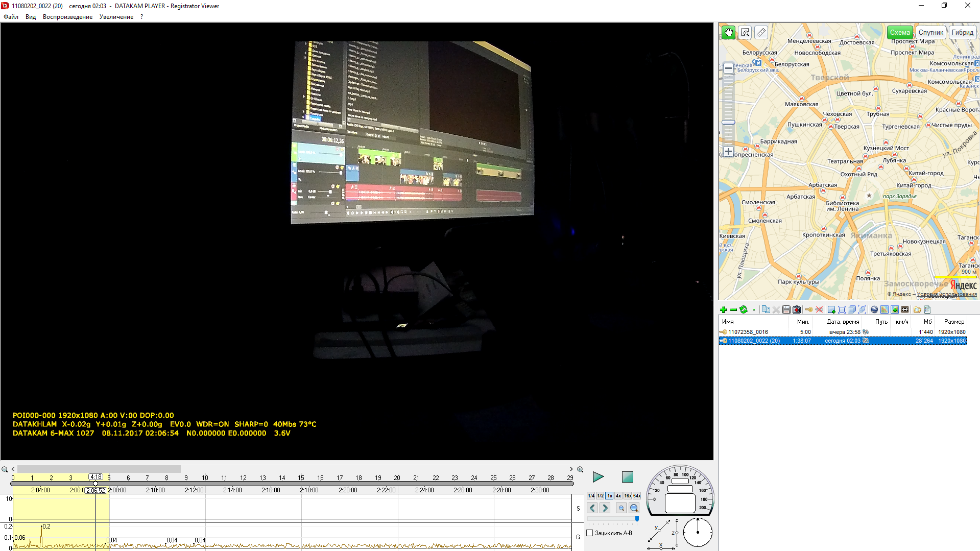Click the volume slider under speed buttons
The height and width of the screenshot is (551, 980).
coord(613,519)
